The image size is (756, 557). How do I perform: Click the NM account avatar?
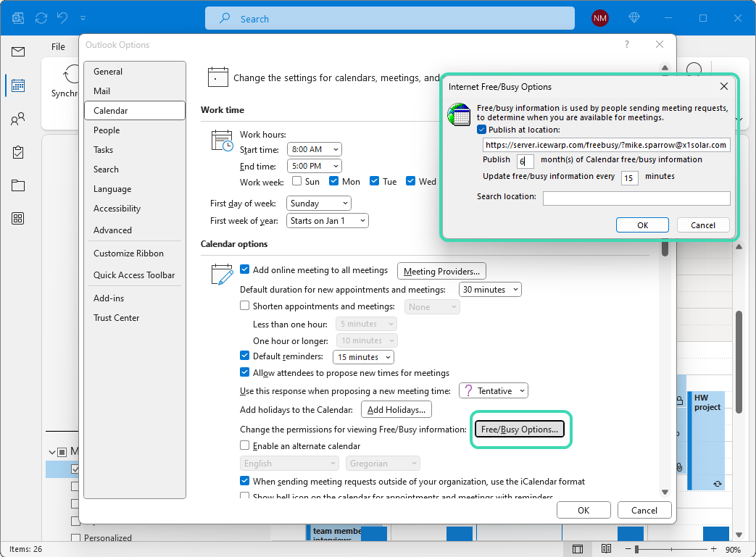[x=599, y=18]
